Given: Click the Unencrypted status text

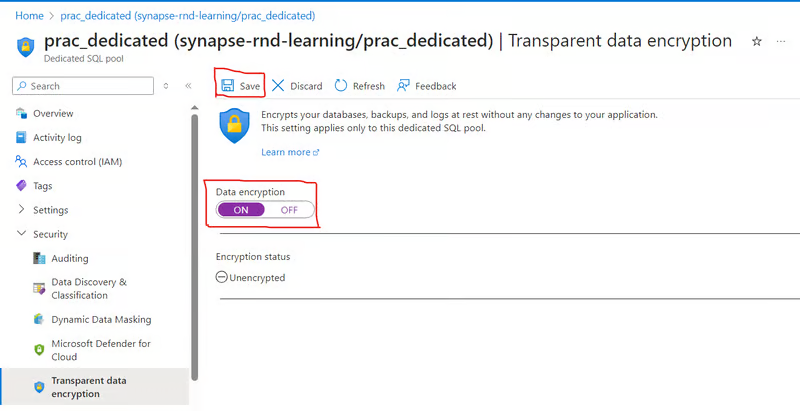Looking at the screenshot, I should point(257,278).
